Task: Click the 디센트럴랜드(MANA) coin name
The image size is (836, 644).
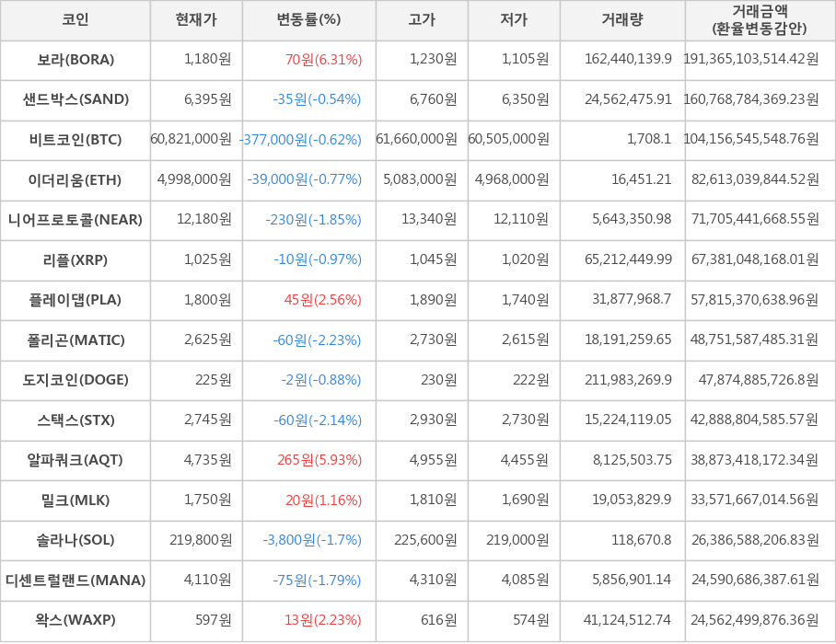Action: pos(75,581)
